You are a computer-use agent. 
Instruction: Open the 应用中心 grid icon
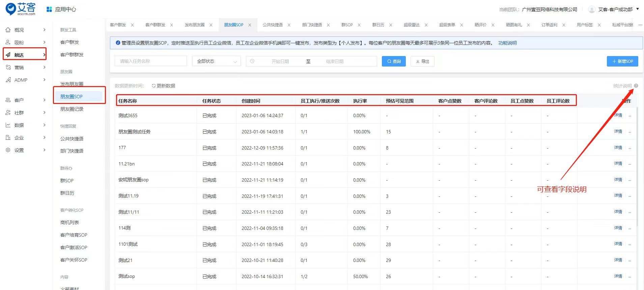pos(49,9)
